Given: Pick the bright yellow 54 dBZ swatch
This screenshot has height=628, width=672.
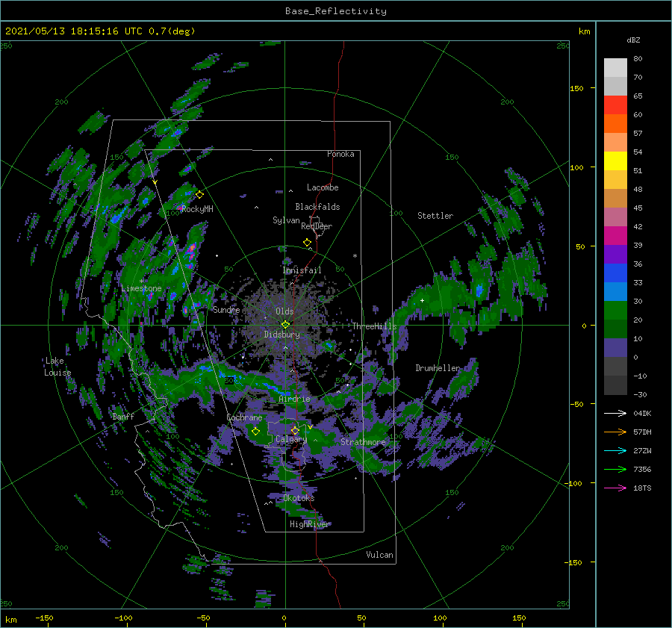Looking at the screenshot, I should pyautogui.click(x=615, y=161).
